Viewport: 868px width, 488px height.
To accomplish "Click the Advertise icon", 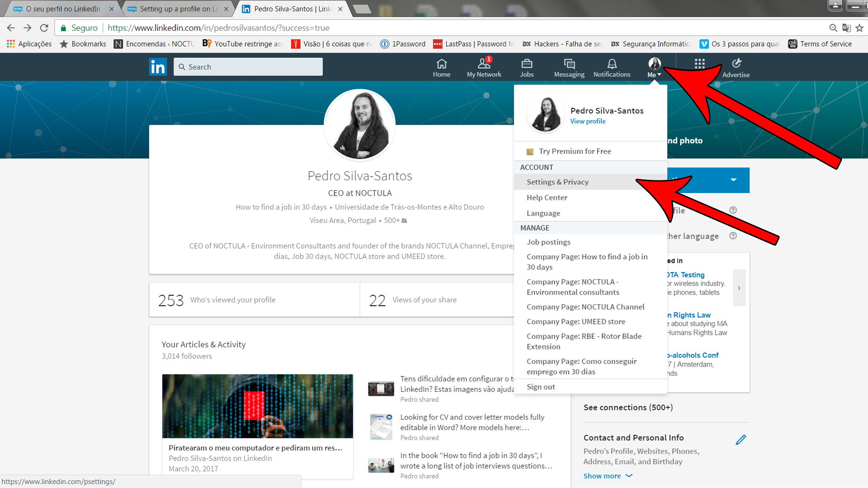I will click(736, 68).
